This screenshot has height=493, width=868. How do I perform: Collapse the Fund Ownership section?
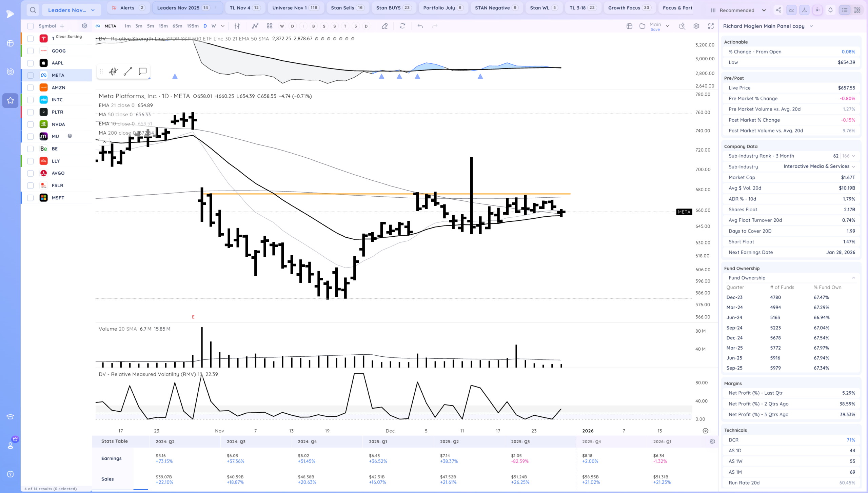click(x=853, y=278)
